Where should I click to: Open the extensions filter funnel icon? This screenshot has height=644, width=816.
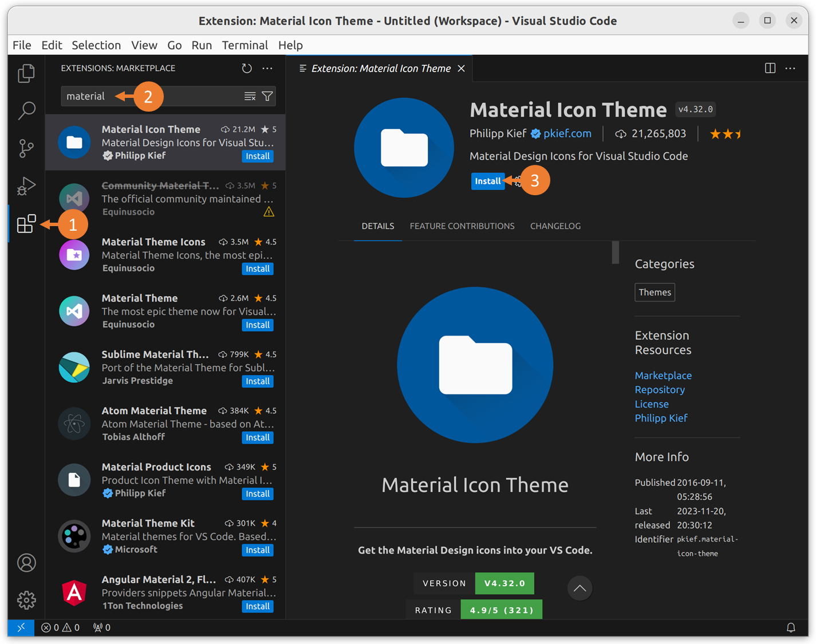[x=267, y=96]
